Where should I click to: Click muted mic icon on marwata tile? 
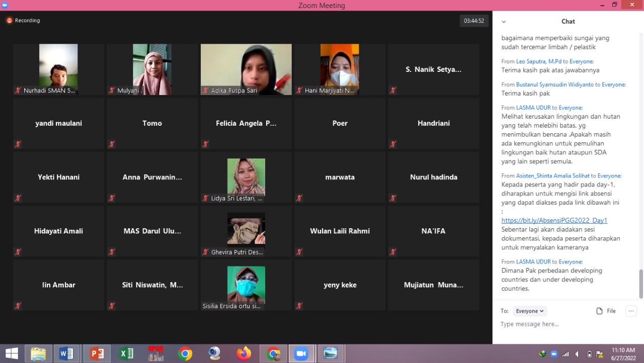click(x=299, y=198)
